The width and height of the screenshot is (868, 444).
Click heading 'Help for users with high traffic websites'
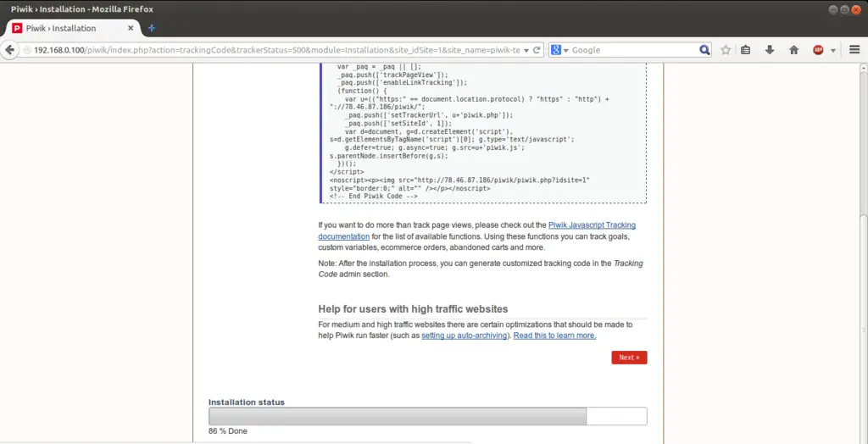(x=413, y=309)
